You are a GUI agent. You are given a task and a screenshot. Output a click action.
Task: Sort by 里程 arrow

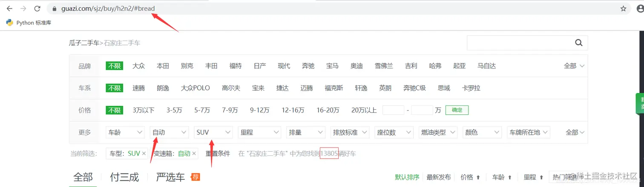tap(534, 177)
